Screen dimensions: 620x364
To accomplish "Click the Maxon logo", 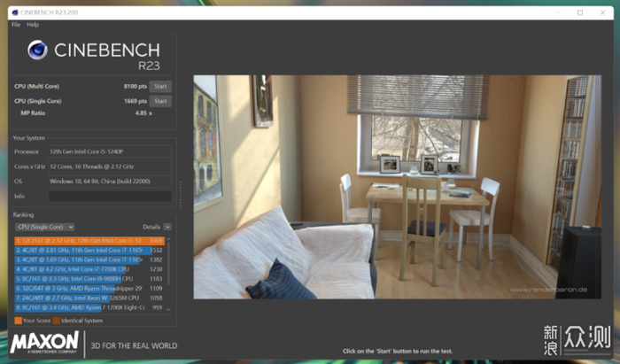I will pos(44,342).
